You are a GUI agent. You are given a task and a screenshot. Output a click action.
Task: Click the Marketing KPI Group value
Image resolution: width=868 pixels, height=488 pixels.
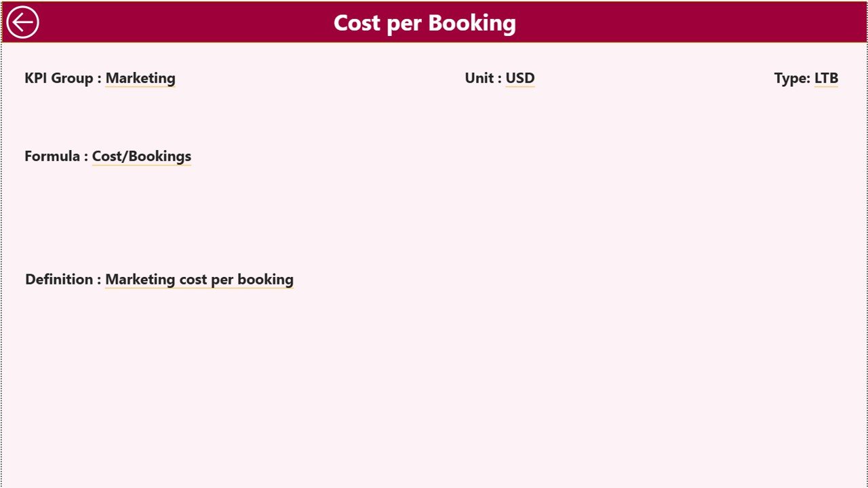(140, 78)
